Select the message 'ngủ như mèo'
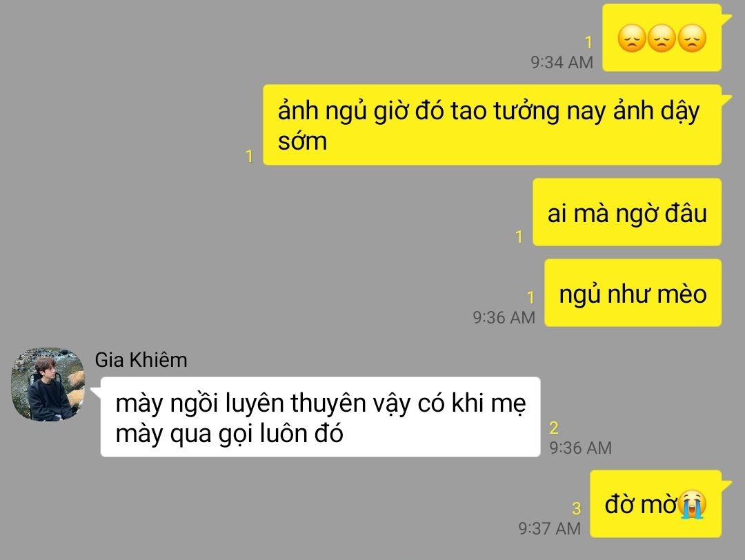 point(633,293)
